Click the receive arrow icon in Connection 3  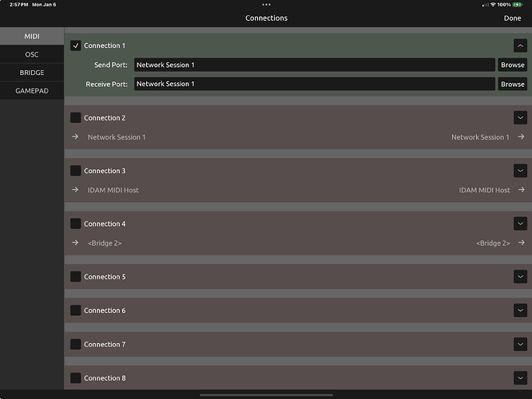520,190
